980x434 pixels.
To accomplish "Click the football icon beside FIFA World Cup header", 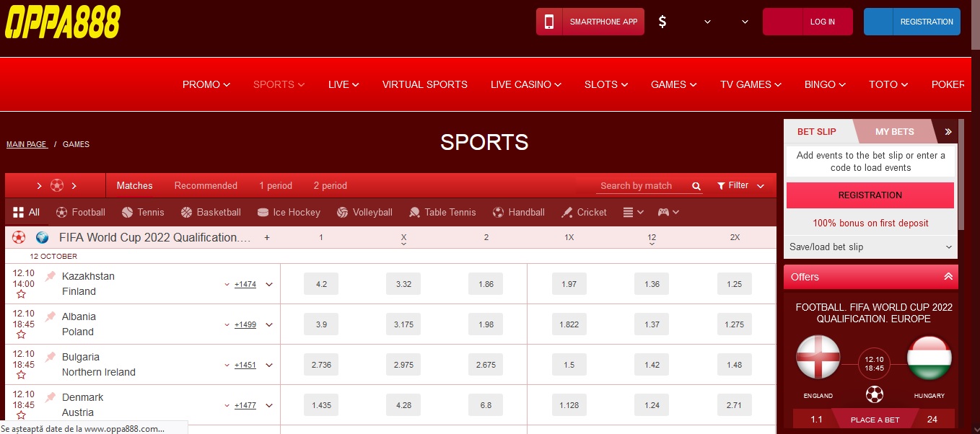I will (x=19, y=237).
